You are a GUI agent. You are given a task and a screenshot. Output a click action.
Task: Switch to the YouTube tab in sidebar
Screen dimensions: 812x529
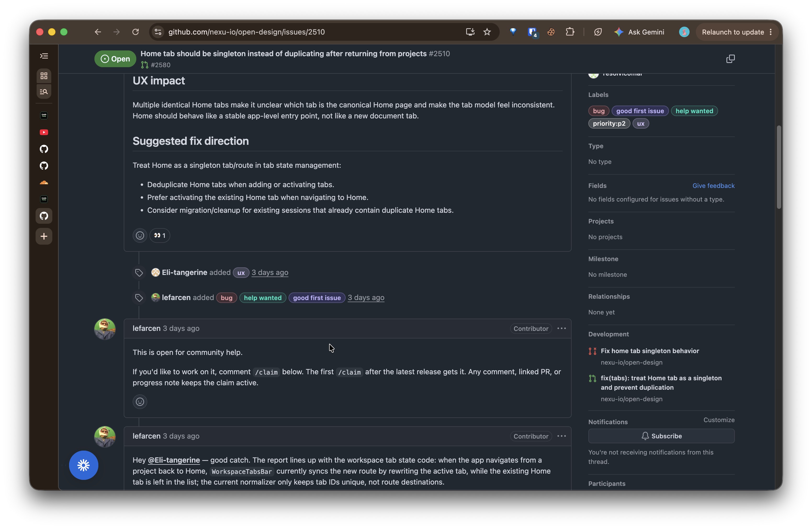(x=44, y=132)
